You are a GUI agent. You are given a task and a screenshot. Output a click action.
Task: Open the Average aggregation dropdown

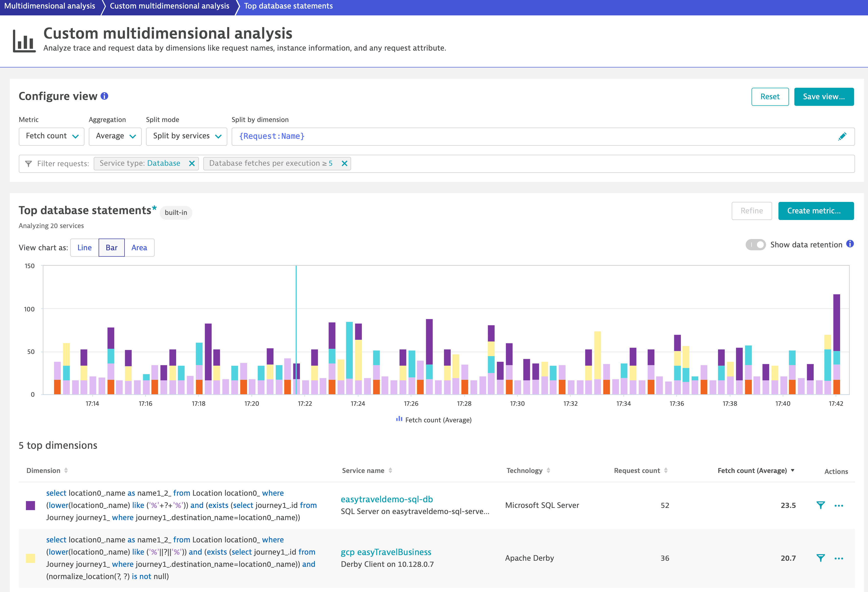click(115, 136)
